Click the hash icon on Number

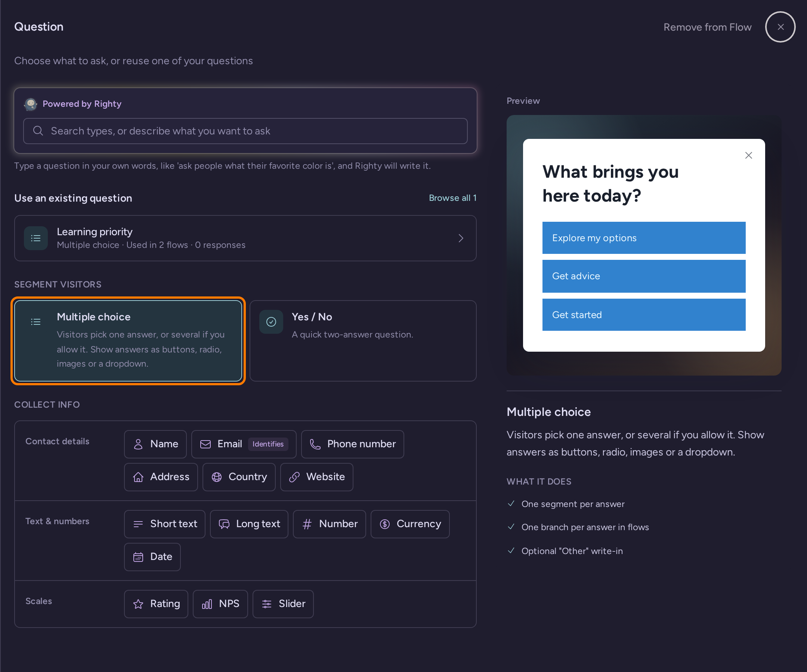pos(307,524)
